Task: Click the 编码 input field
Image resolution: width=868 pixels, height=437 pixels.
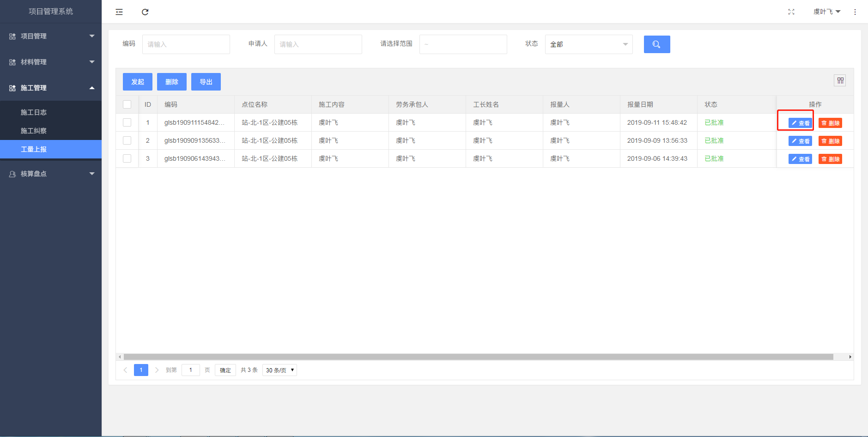Action: 186,44
